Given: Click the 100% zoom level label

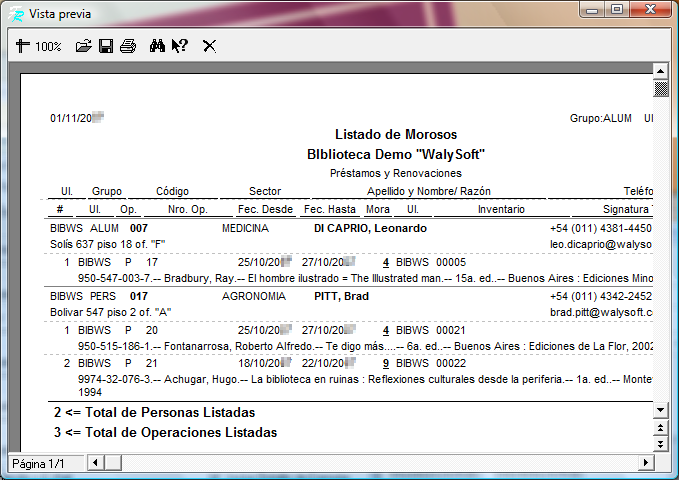Looking at the screenshot, I should tap(48, 47).
